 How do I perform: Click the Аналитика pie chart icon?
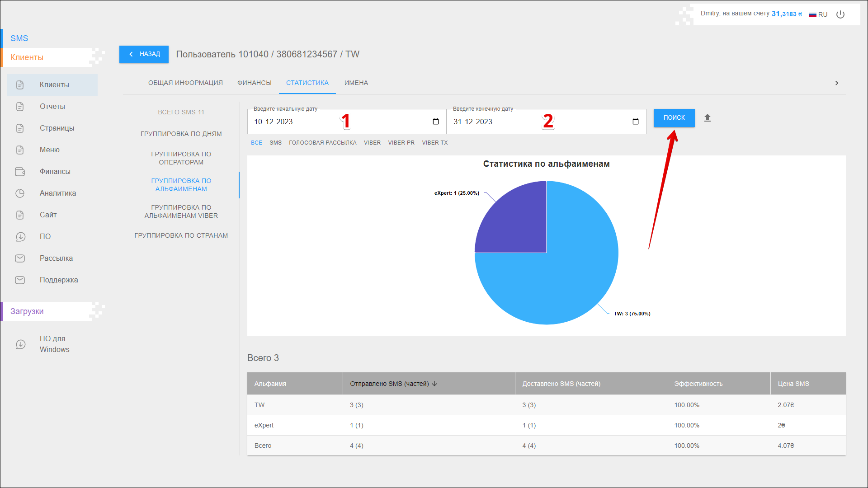coord(20,193)
